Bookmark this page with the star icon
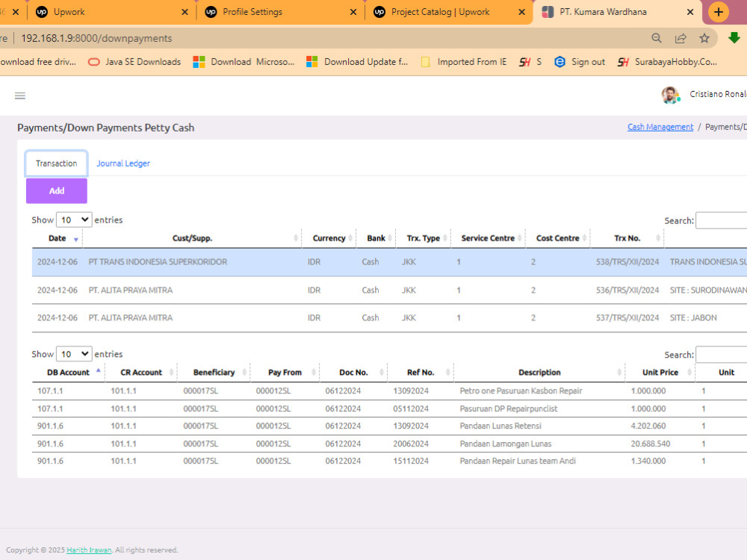The image size is (747, 560). [704, 38]
